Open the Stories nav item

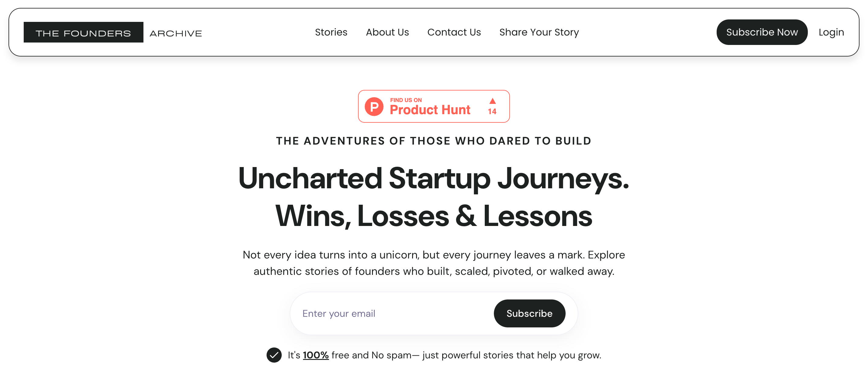(331, 32)
